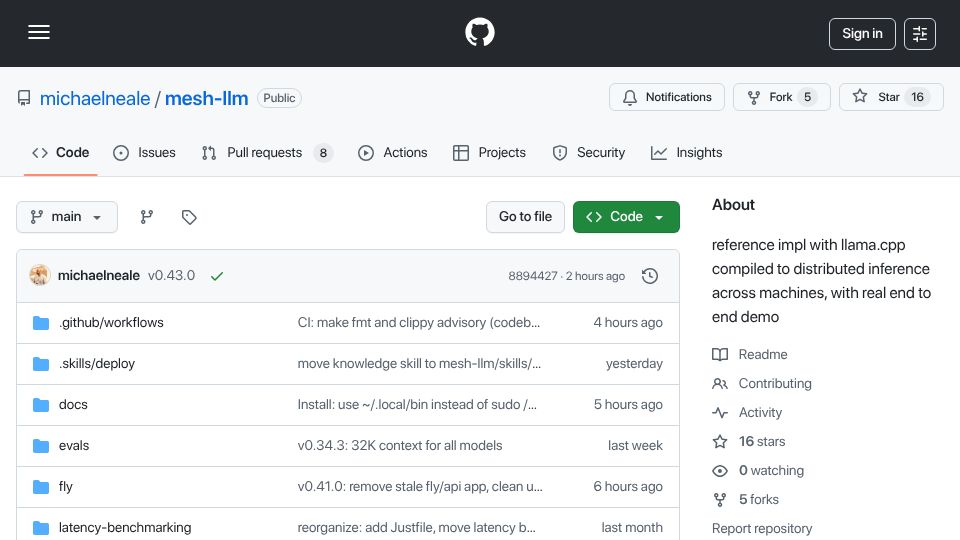Open appearance settings slider icon button
The width and height of the screenshot is (960, 540).
click(x=920, y=34)
